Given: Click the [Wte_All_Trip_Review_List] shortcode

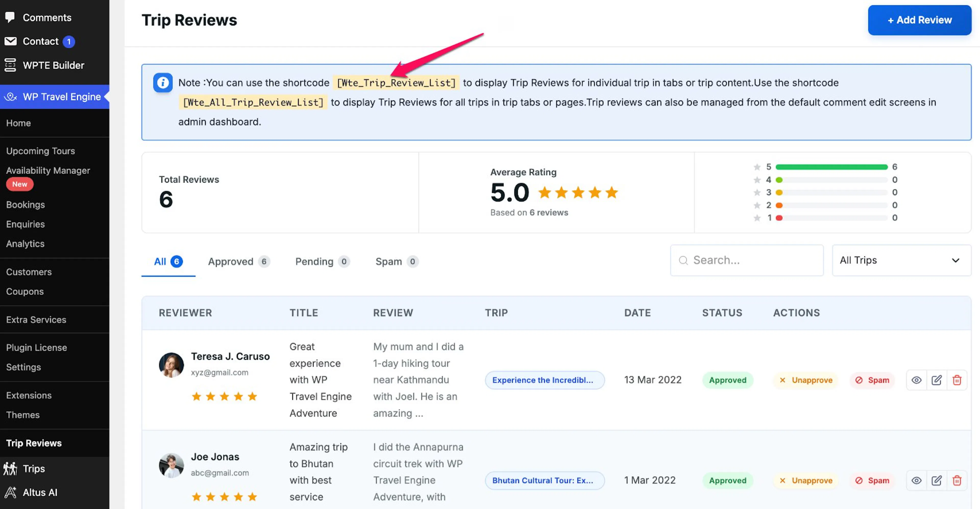Looking at the screenshot, I should click(253, 102).
